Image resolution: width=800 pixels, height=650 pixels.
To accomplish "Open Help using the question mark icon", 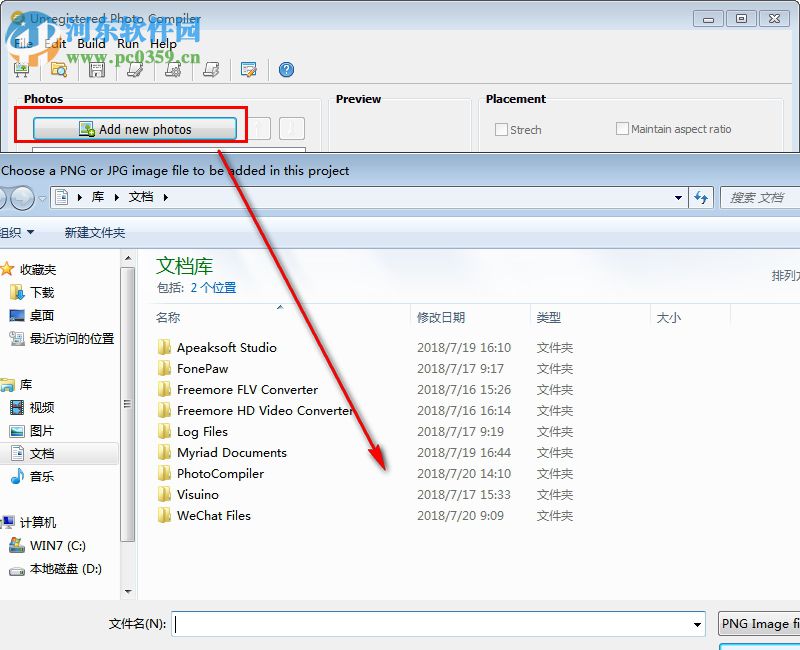I will coord(286,69).
